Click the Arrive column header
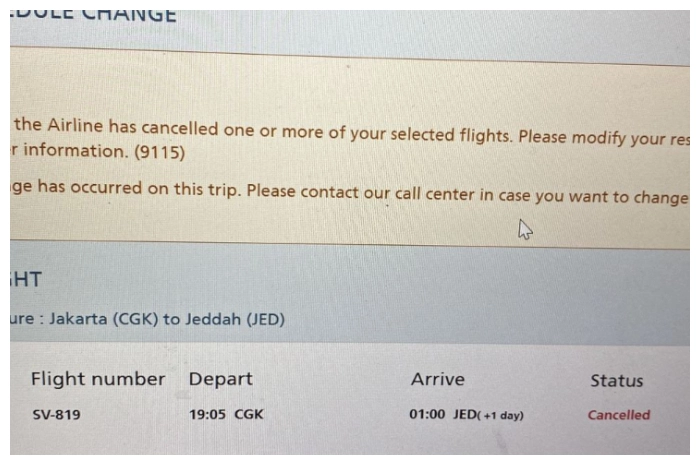The height and width of the screenshot is (465, 700). [437, 380]
